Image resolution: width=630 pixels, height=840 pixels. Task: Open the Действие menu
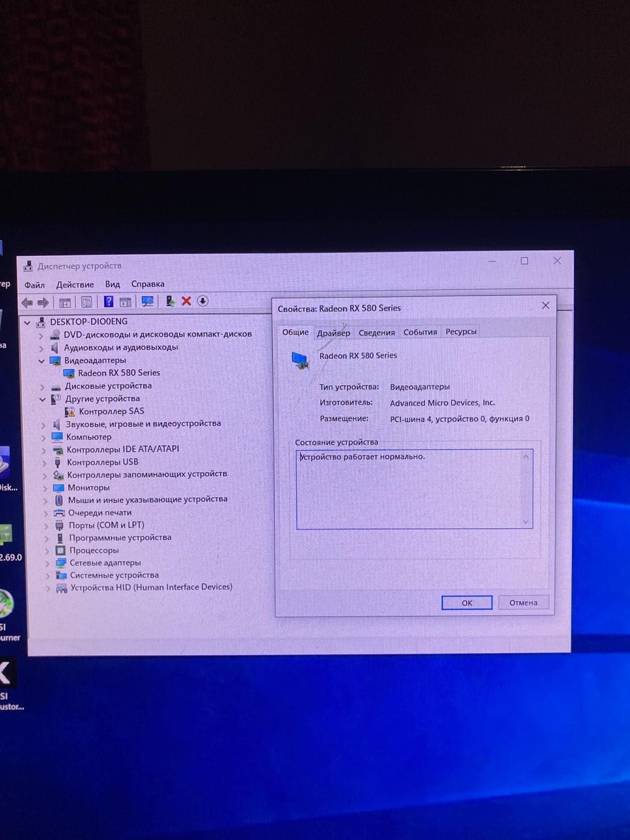tap(75, 285)
